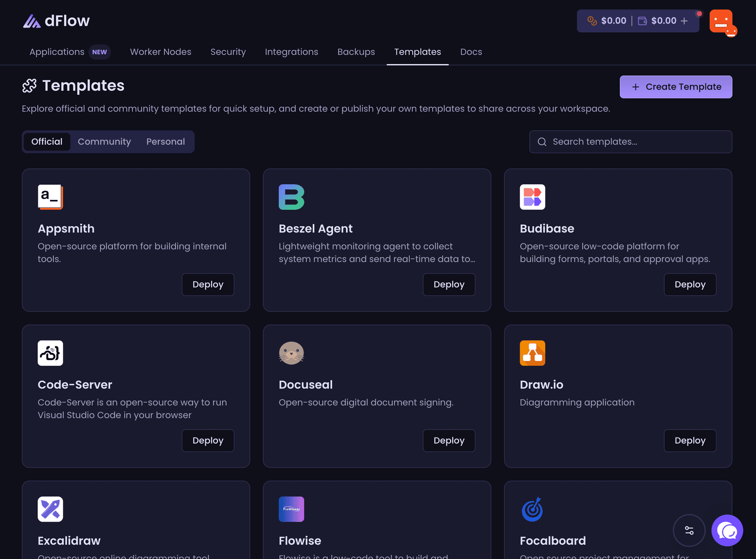Image resolution: width=756 pixels, height=559 pixels.
Task: Click the wallet balance icon
Action: [x=643, y=21]
